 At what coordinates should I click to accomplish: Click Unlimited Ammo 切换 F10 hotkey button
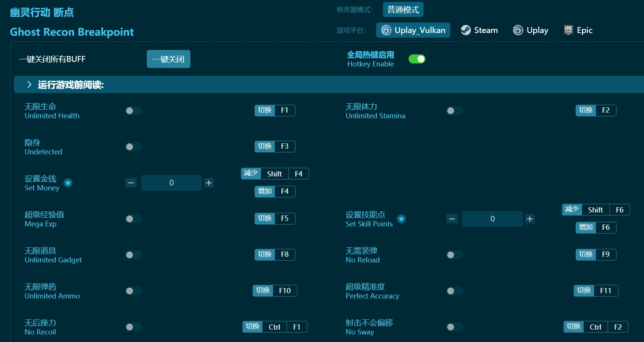(275, 291)
